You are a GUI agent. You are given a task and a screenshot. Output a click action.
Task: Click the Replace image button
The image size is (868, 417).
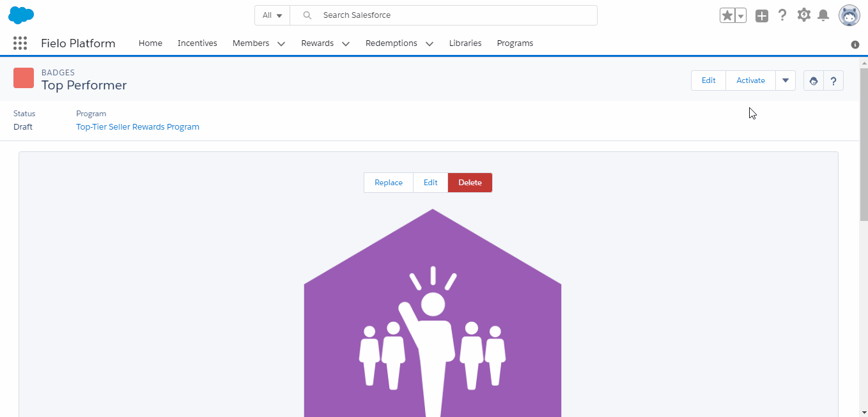(x=389, y=183)
